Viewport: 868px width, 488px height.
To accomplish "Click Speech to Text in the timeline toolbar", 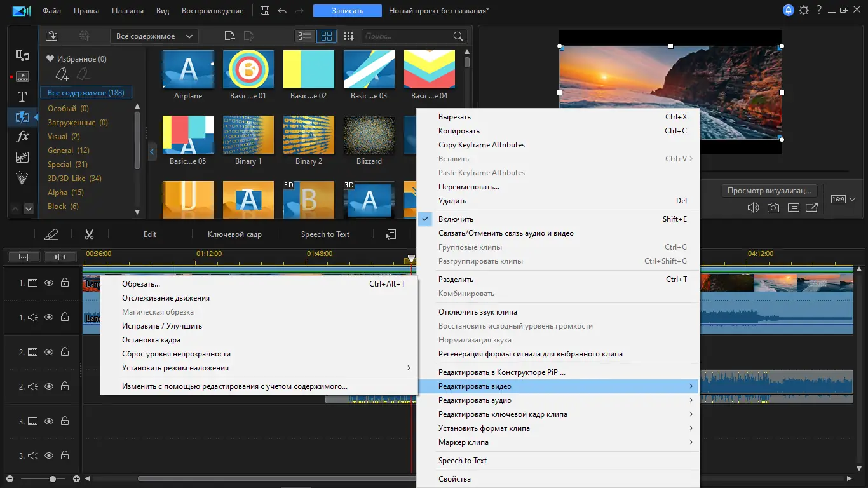I will (x=325, y=234).
